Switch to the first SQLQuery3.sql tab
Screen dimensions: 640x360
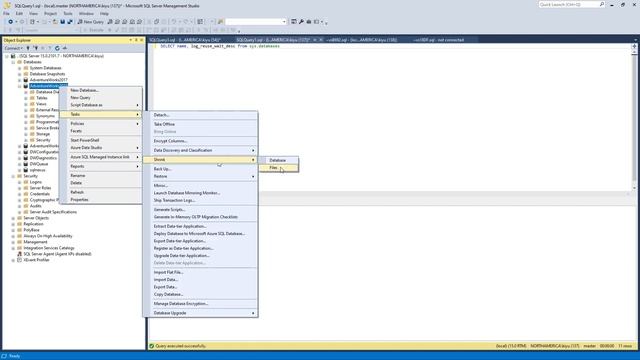point(185,40)
